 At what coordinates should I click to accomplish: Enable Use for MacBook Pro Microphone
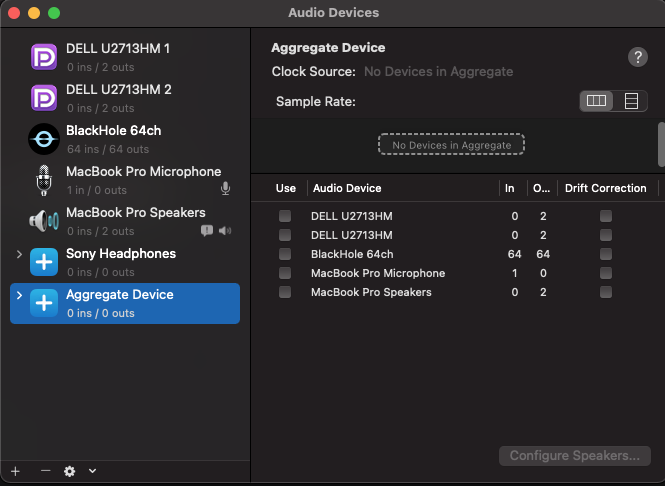click(285, 273)
